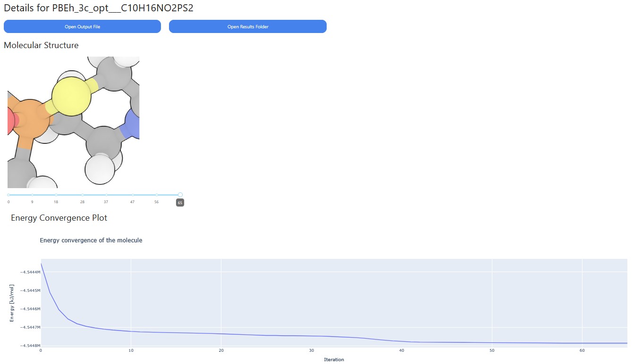
Task: Click the plot title 'Energy convergence of the molecule'
Action: coord(91,240)
